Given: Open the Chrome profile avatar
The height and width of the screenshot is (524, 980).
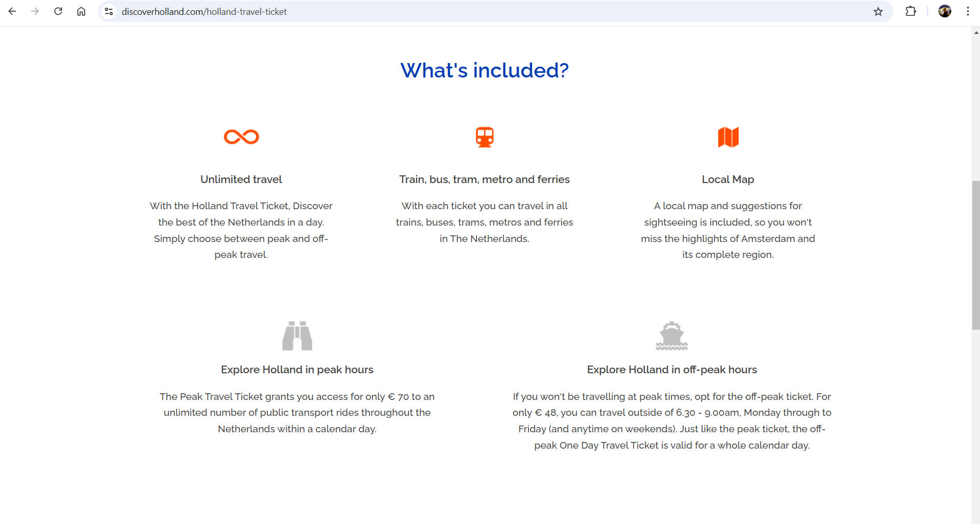Looking at the screenshot, I should click(945, 11).
